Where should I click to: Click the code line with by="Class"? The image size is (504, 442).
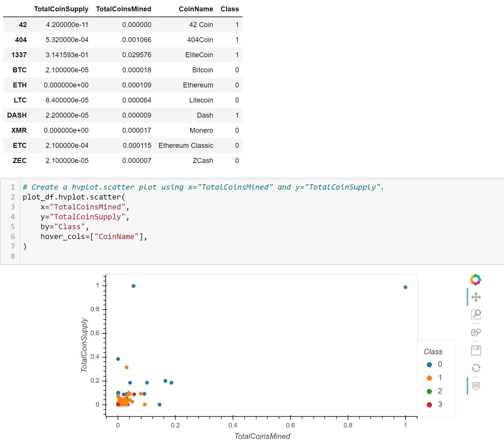pyautogui.click(x=65, y=227)
